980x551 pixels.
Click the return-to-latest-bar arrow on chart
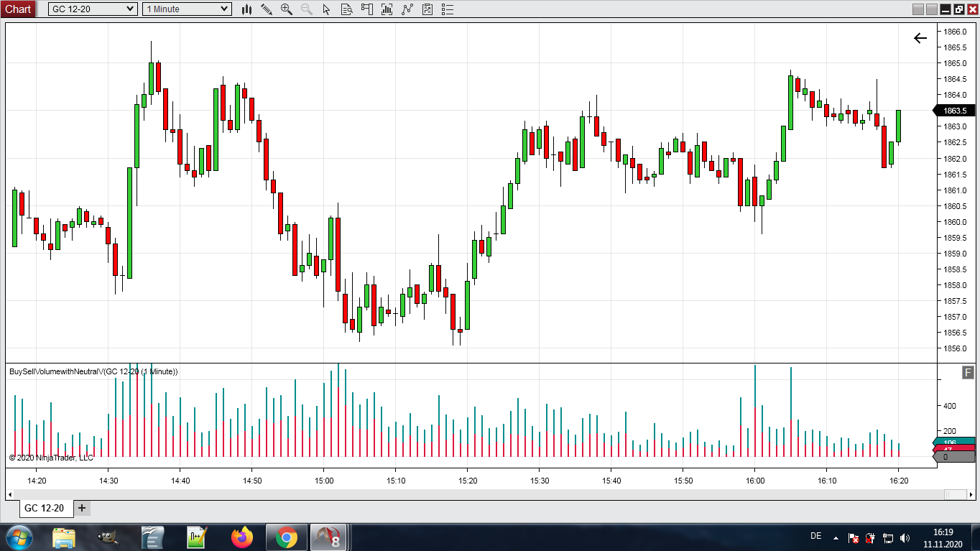pos(920,38)
